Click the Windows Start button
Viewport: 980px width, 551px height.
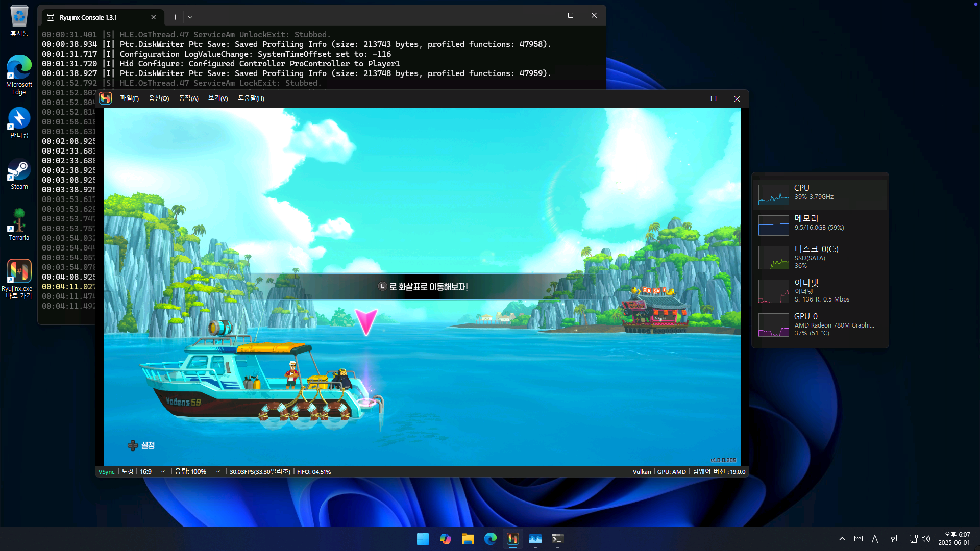[423, 539]
